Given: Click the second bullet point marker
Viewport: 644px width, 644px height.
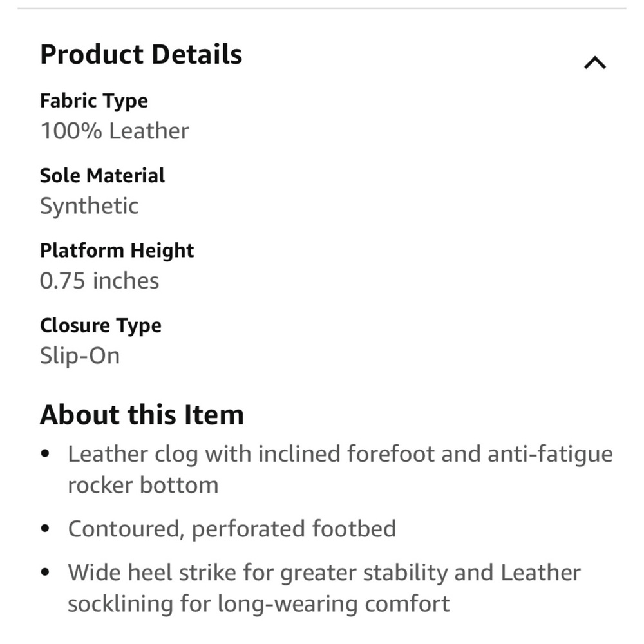Looking at the screenshot, I should coord(45,528).
